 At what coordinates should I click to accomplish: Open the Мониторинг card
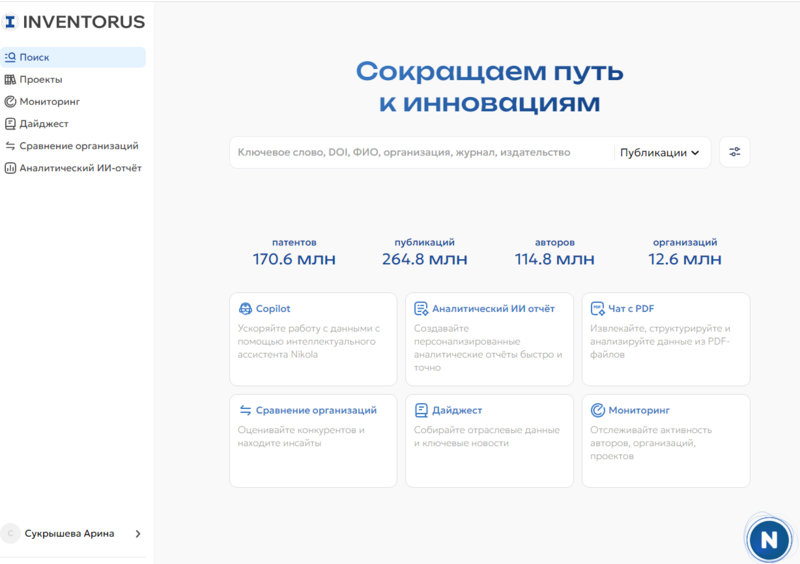(x=666, y=440)
